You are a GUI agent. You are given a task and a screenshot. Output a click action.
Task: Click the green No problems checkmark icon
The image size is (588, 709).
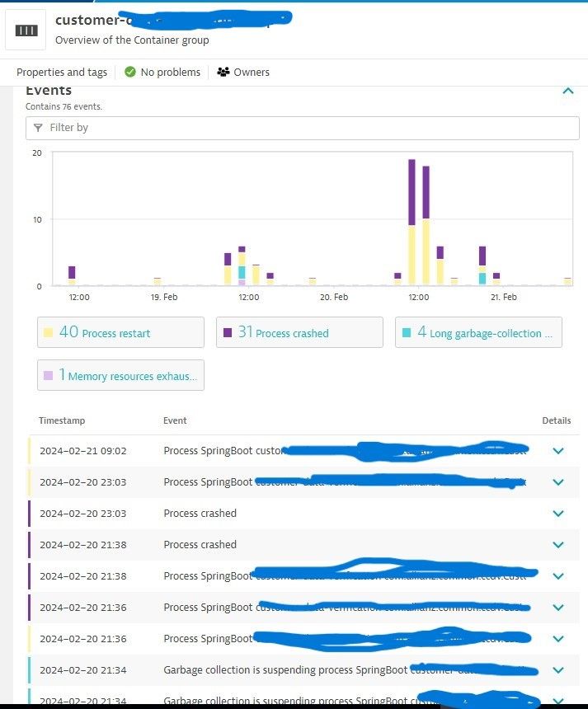click(130, 73)
